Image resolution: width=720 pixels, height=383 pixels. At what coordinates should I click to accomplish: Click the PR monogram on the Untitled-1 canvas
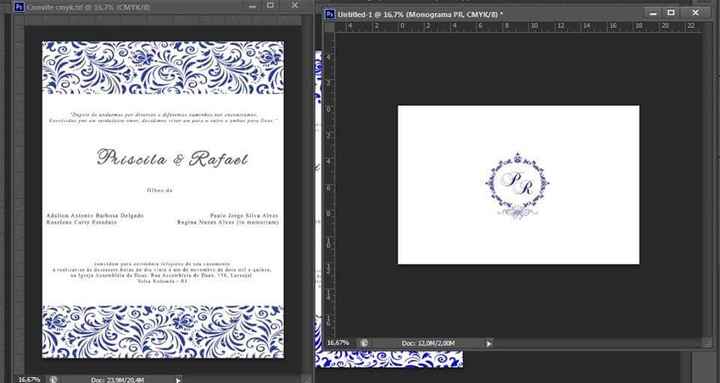click(518, 186)
